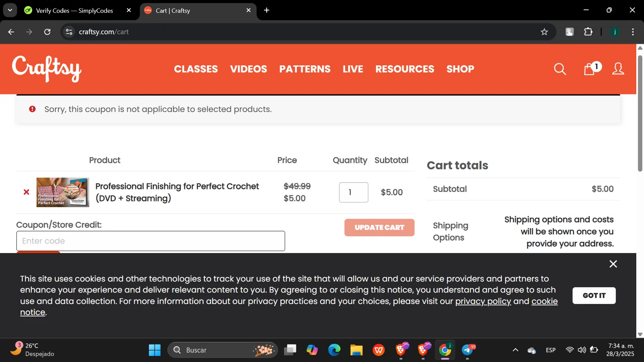
Task: Click the Craftsy logo
Action: [46, 69]
